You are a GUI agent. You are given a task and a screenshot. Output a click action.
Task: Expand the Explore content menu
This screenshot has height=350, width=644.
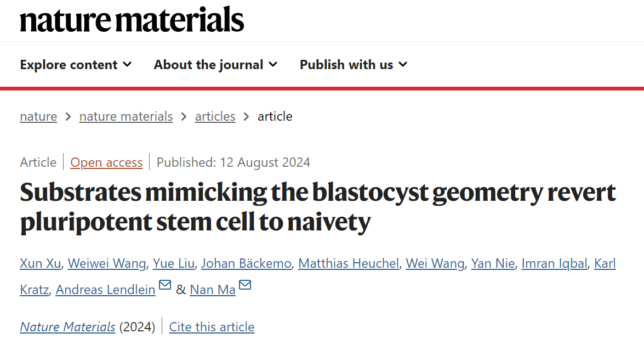coord(76,65)
